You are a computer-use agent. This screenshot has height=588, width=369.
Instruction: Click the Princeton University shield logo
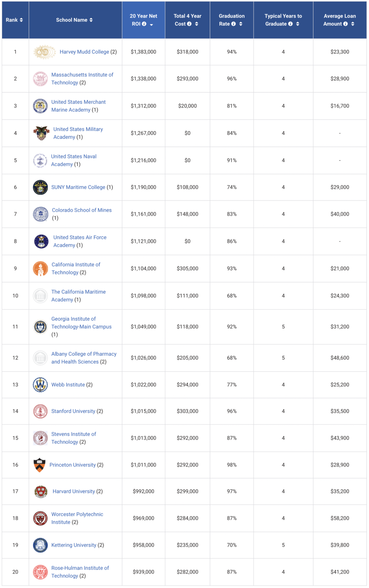(39, 465)
